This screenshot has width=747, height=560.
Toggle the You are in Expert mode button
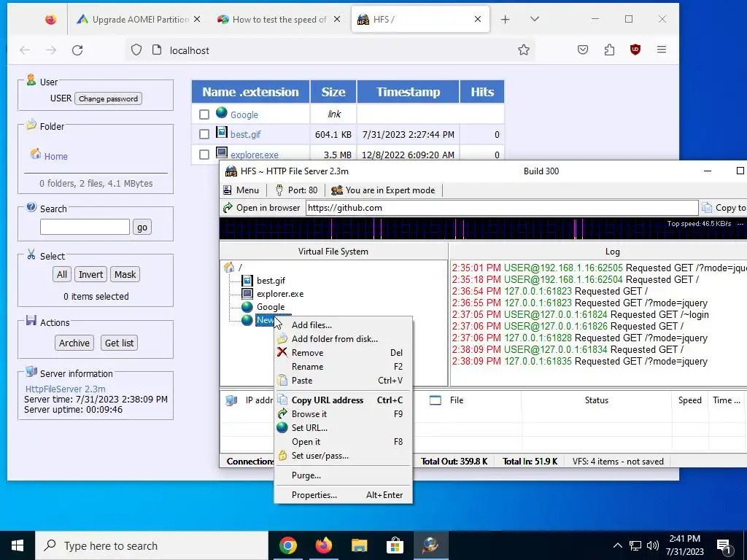click(384, 190)
